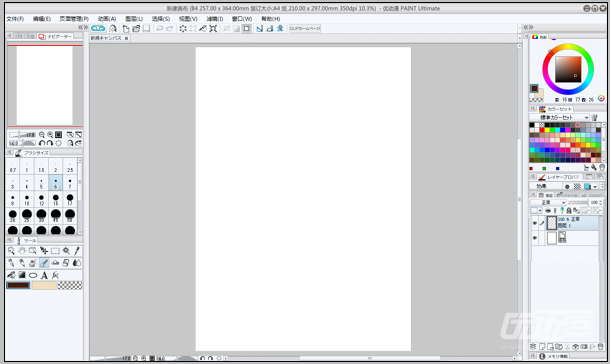Click the Save icon in toolbar

click(x=146, y=28)
